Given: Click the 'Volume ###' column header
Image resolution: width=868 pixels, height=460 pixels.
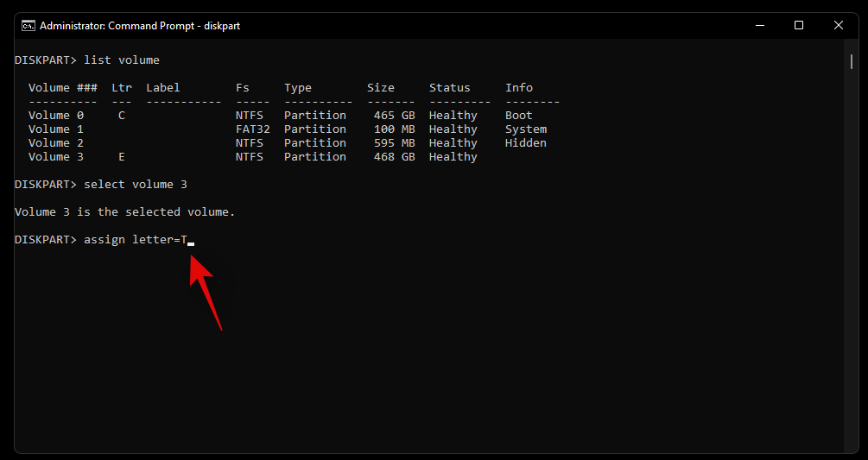Looking at the screenshot, I should tap(62, 88).
